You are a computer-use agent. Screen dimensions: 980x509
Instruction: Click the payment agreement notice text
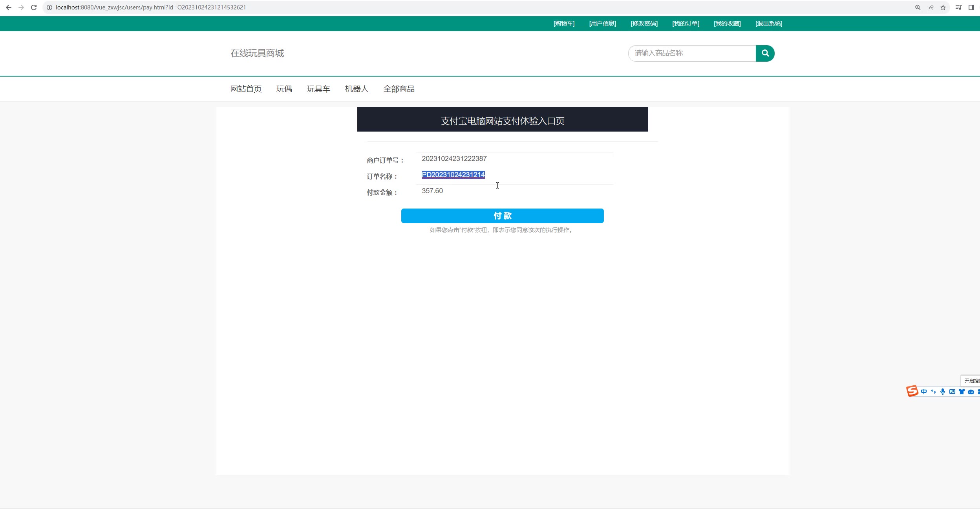pos(502,230)
